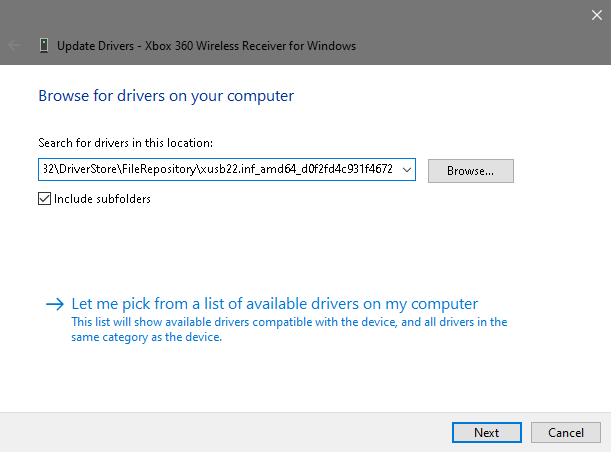
Task: Click the 'Search for drivers in this location:' label
Action: [125, 143]
